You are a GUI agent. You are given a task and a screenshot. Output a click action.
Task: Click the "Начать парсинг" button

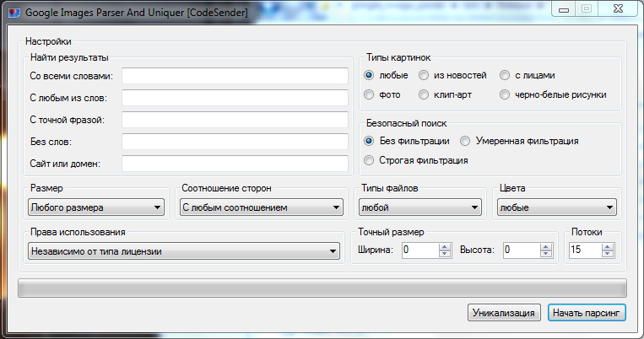(587, 313)
